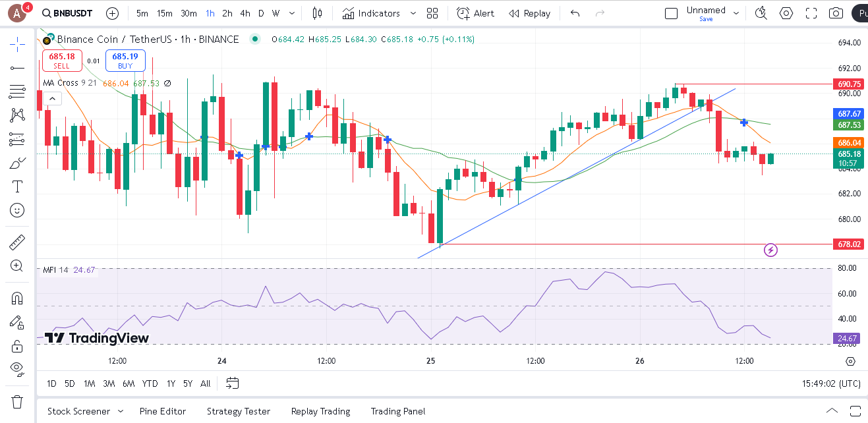This screenshot has height=423, width=868.
Task: Select the zoom in tool
Action: [x=17, y=266]
